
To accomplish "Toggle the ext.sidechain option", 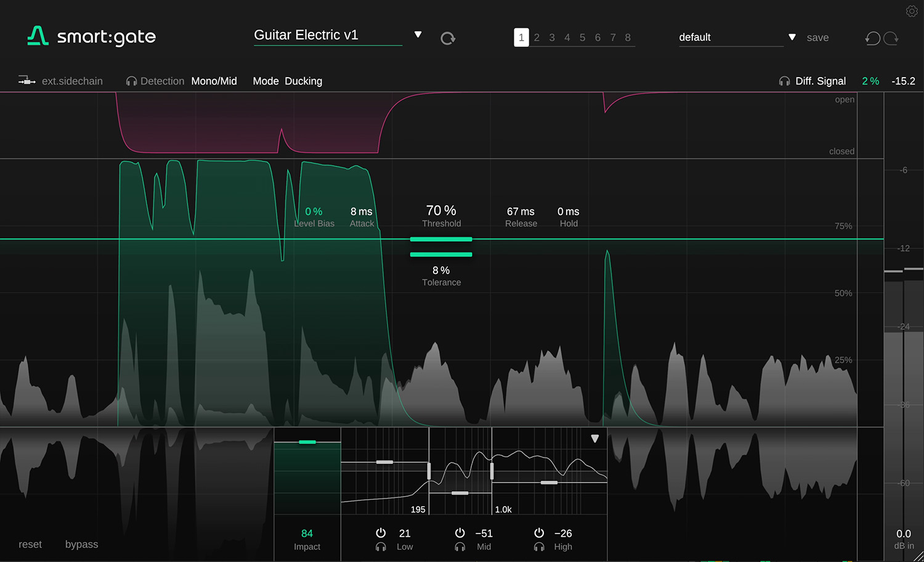I will point(72,81).
